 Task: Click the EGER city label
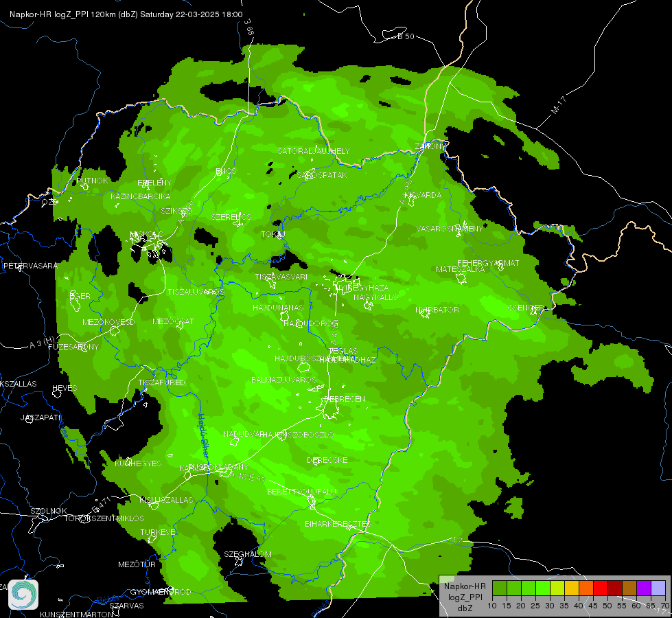coord(80,296)
